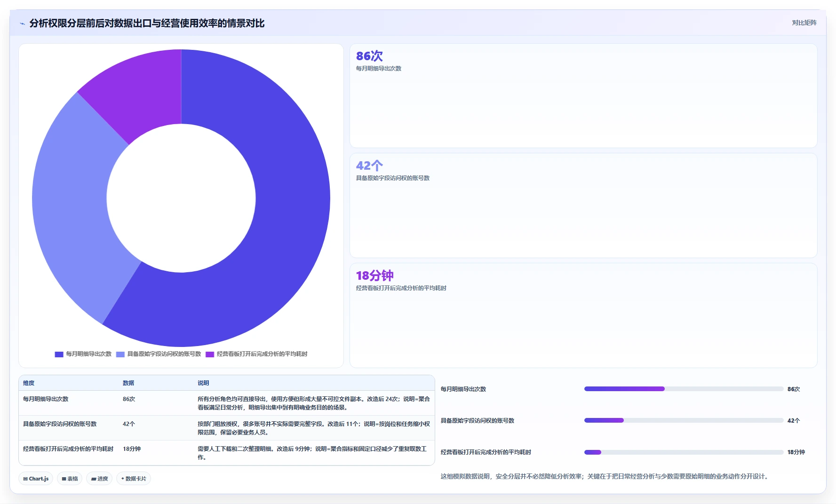The image size is (836, 504).
Task: Click the 86次 data card value
Action: (x=369, y=56)
